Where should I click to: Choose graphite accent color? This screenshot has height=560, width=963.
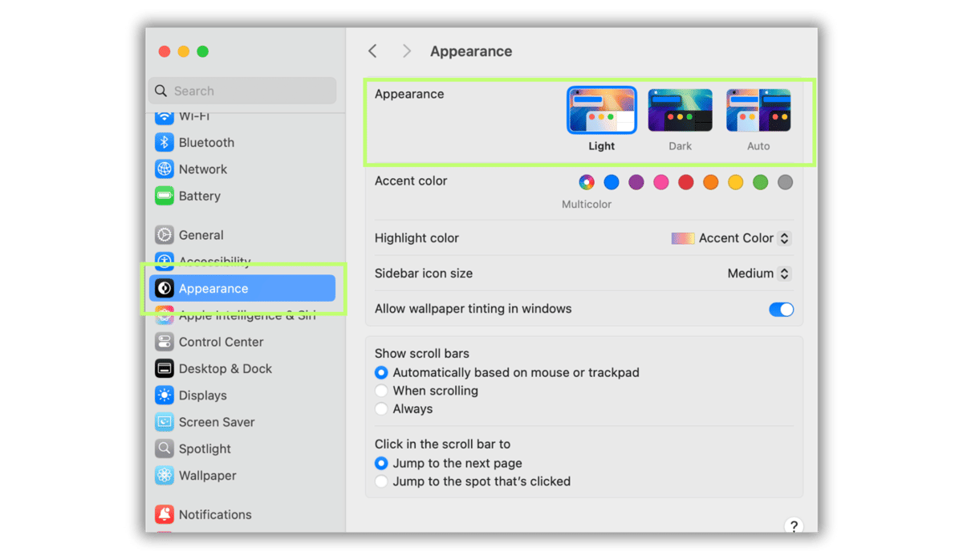coord(786,183)
